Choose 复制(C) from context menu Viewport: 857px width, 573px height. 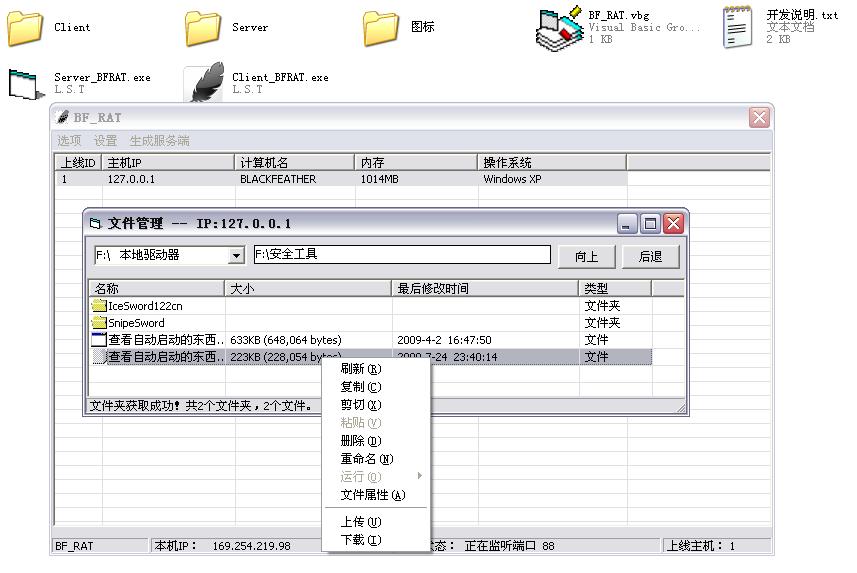click(x=361, y=387)
